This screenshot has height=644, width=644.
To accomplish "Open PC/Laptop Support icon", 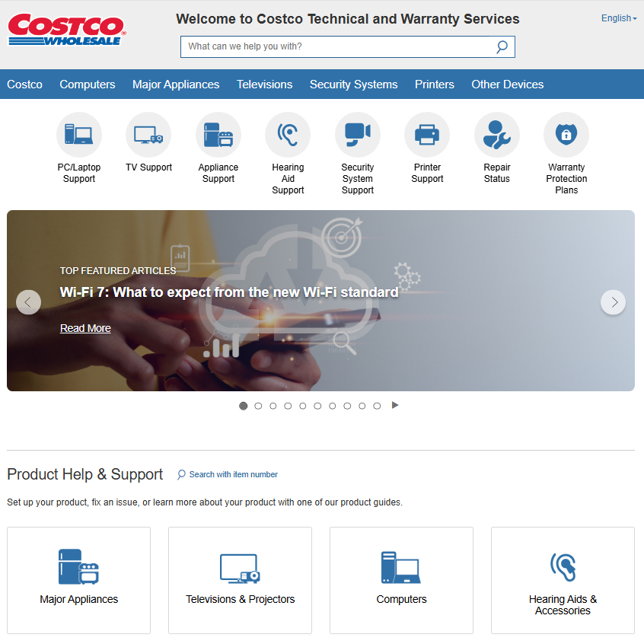I will pos(79,135).
